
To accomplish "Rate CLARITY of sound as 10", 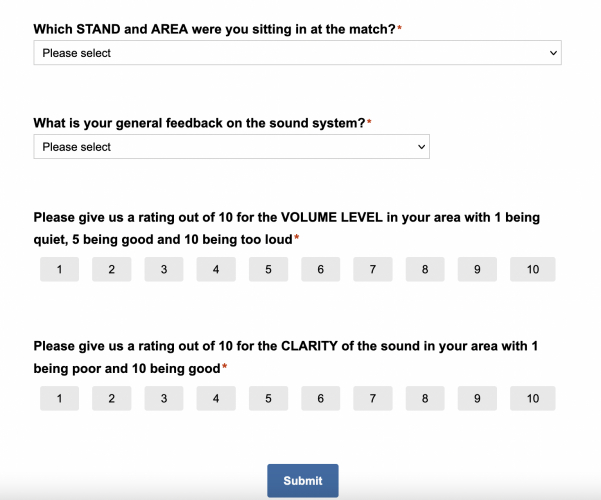I will (532, 399).
